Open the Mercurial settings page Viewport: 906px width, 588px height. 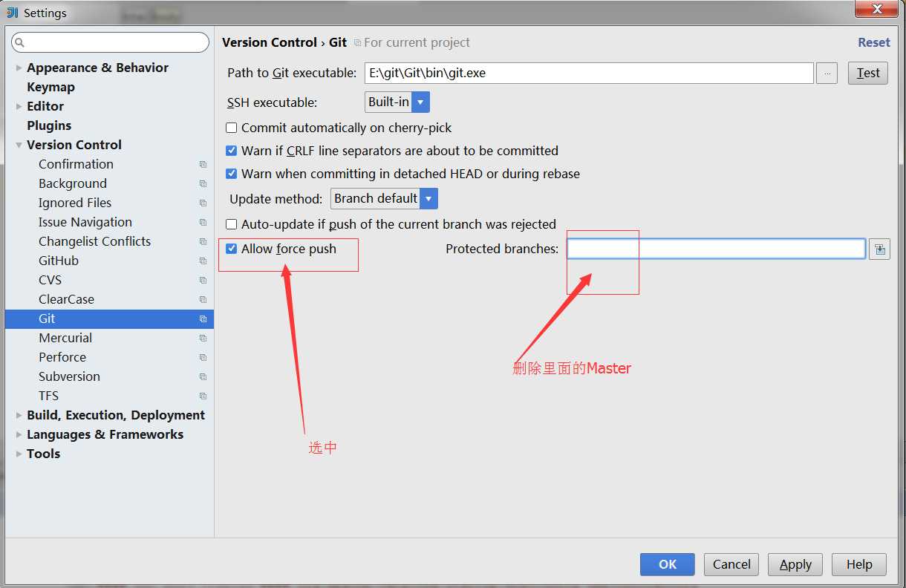click(x=65, y=338)
